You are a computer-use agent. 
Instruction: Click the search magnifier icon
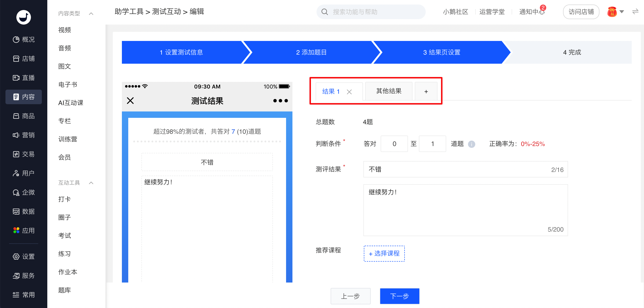click(x=325, y=12)
